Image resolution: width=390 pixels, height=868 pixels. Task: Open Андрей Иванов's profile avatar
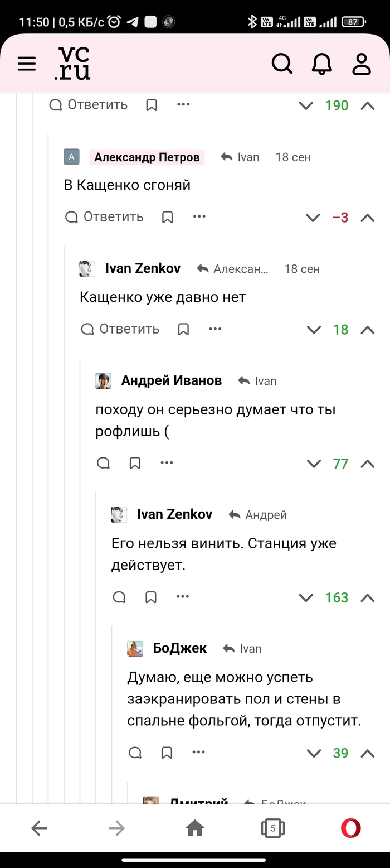(104, 381)
